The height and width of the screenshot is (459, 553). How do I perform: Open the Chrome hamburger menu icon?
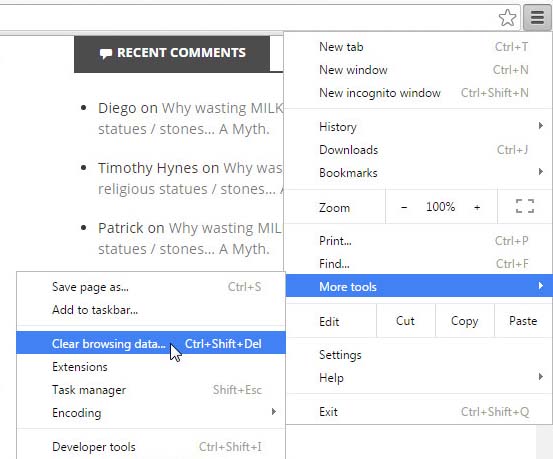(x=537, y=17)
